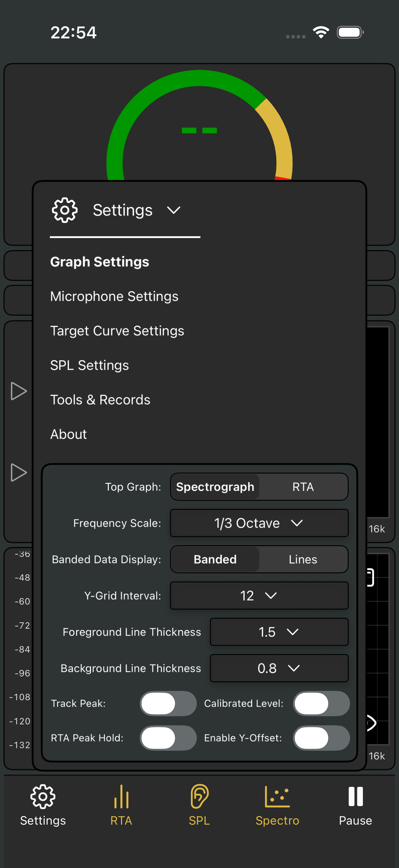The image size is (399, 868).
Task: Open the About section
Action: coord(69,434)
